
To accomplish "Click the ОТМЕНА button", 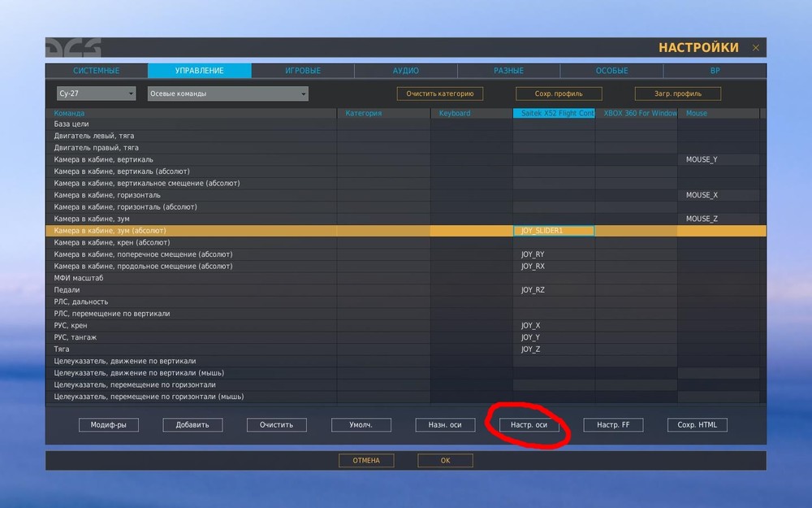I will tap(366, 460).
